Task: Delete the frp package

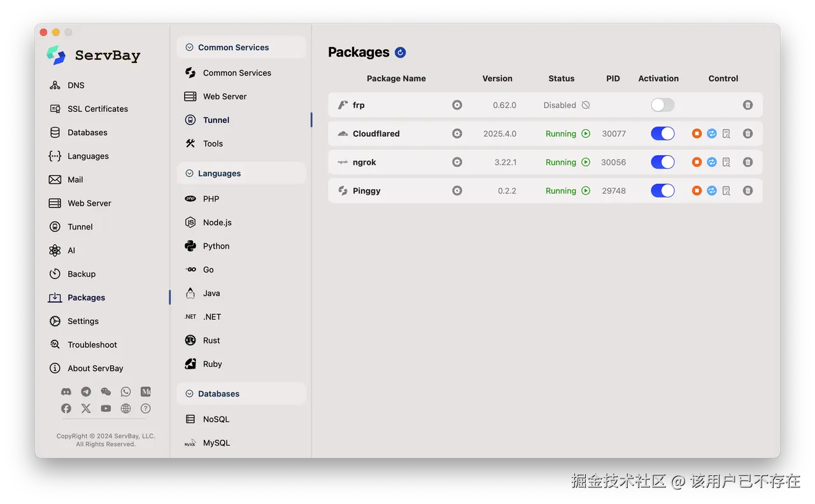Action: click(748, 105)
